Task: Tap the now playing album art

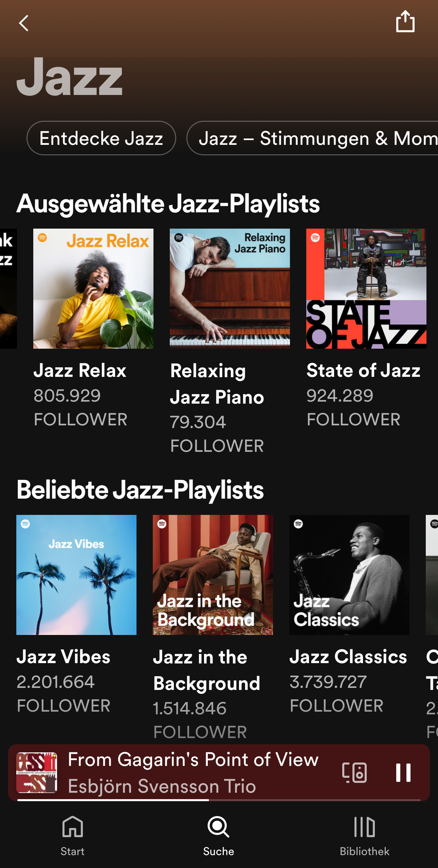Action: pyautogui.click(x=37, y=772)
